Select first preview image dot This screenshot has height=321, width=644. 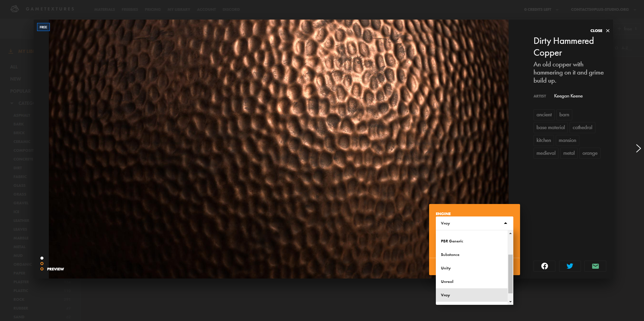point(42,258)
